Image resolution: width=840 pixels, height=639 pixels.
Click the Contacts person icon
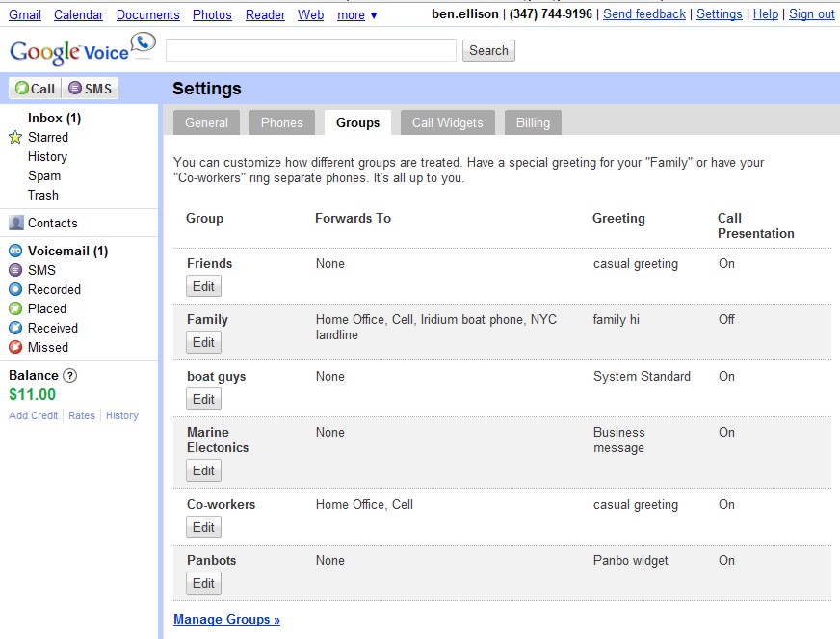click(x=16, y=223)
